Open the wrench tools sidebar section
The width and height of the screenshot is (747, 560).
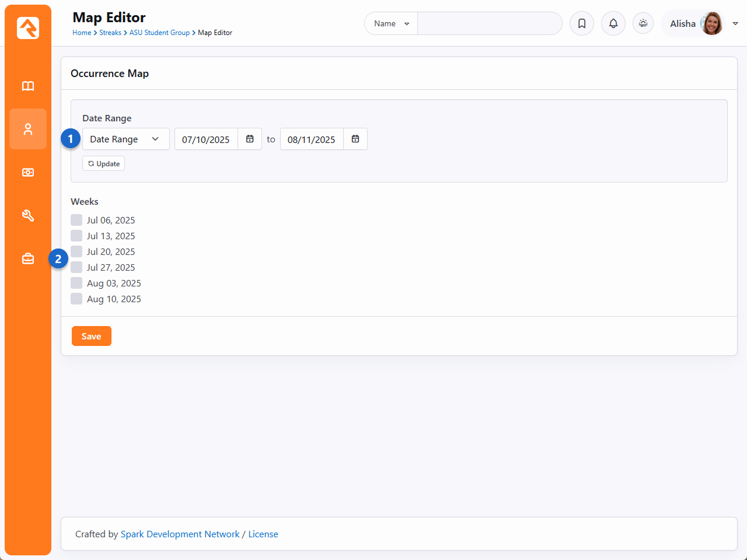pyautogui.click(x=28, y=216)
